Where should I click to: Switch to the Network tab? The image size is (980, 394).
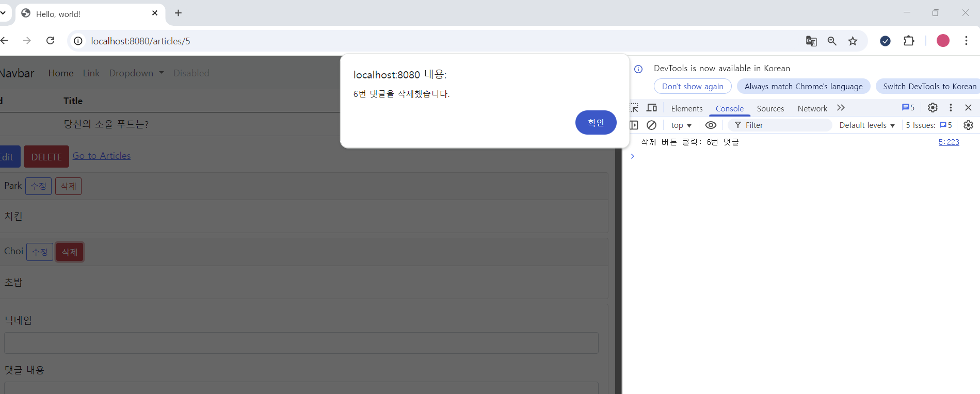(x=812, y=108)
